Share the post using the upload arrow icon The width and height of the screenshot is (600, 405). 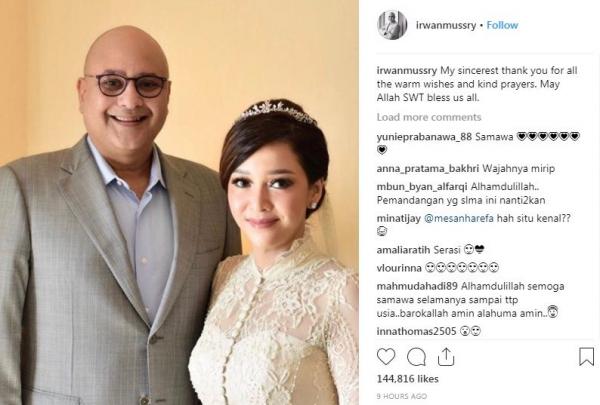[x=446, y=357]
